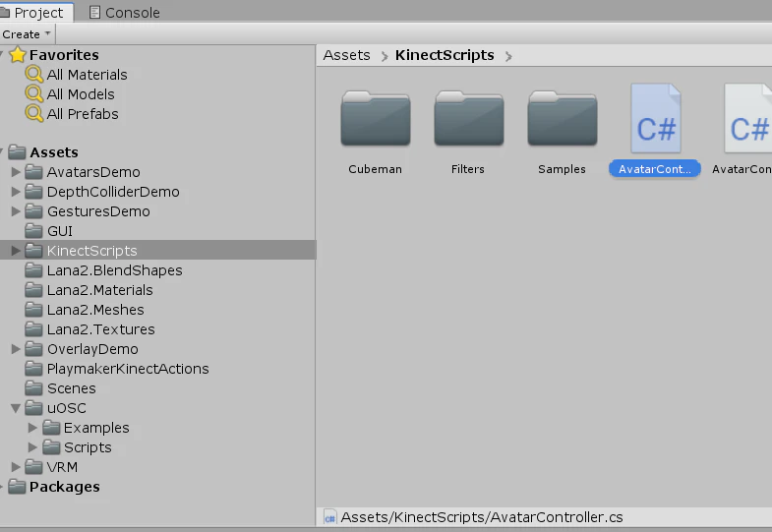The width and height of the screenshot is (772, 532).
Task: Select the AvatarsDemo folder icon in tree
Action: (x=33, y=172)
